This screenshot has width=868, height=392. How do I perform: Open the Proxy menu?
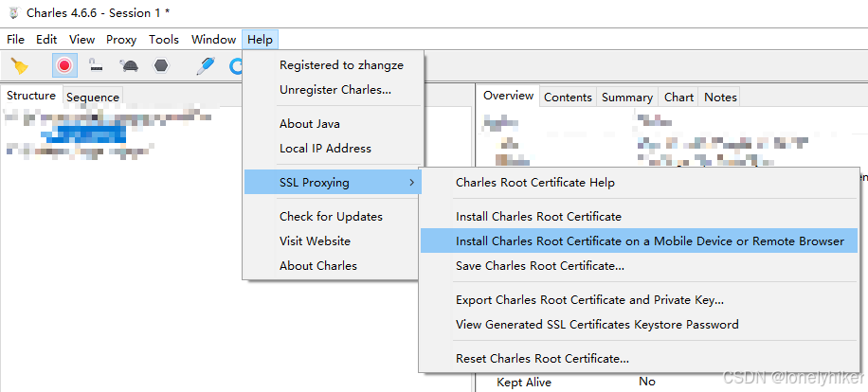click(121, 39)
